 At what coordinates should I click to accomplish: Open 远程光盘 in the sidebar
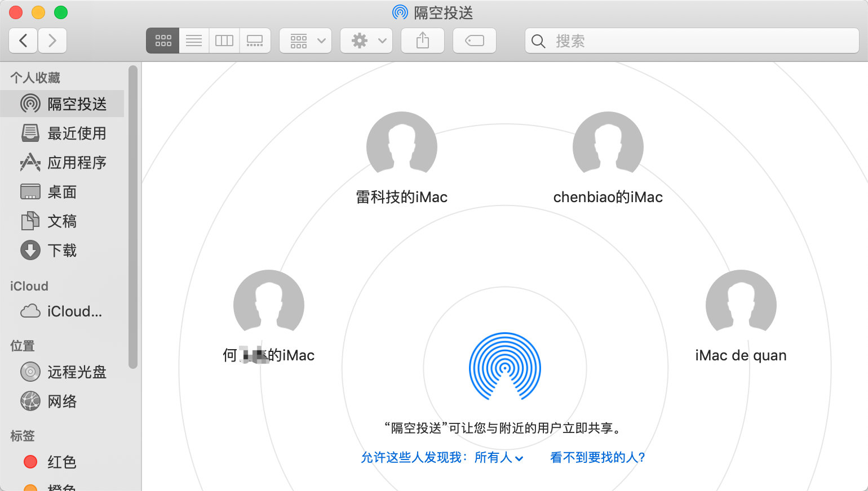coord(62,372)
